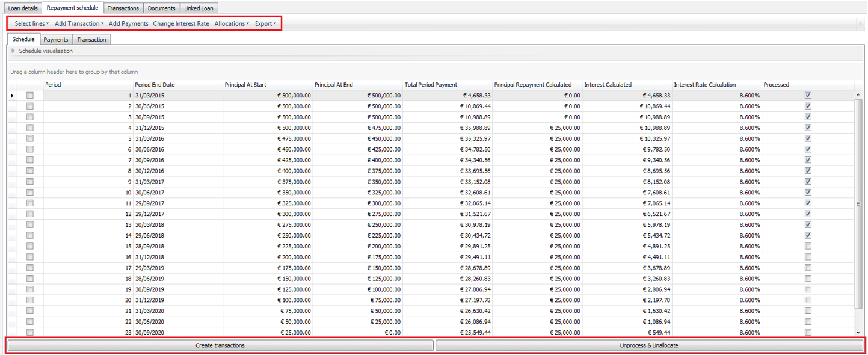
Task: Open the Allocations dropdown
Action: [232, 23]
